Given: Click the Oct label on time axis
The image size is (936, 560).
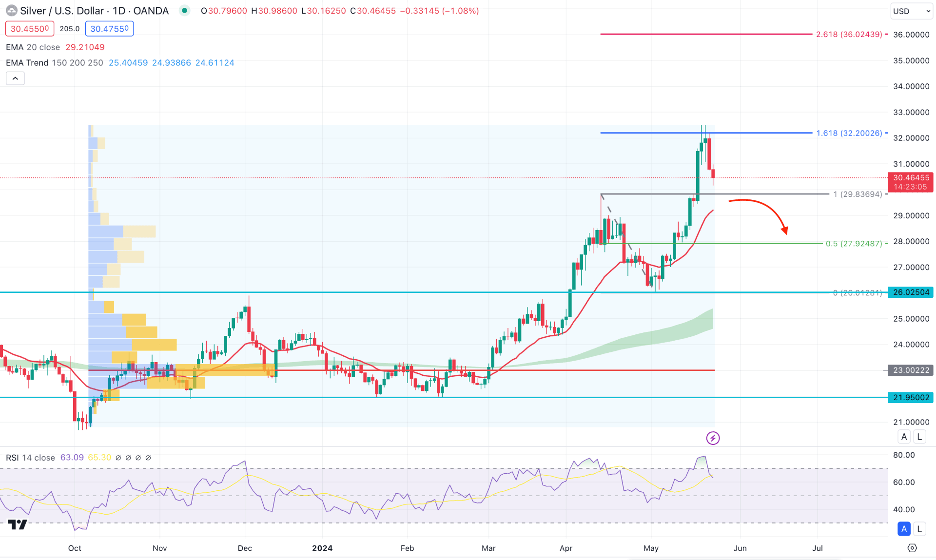Looking at the screenshot, I should click(x=75, y=548).
